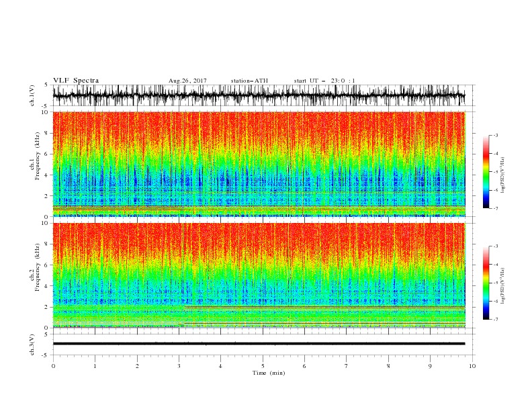Image resolution: width=532 pixels, height=411 pixels.
Task: Click the "5" upper tick on ch.1(V) axis
Action: point(46,85)
